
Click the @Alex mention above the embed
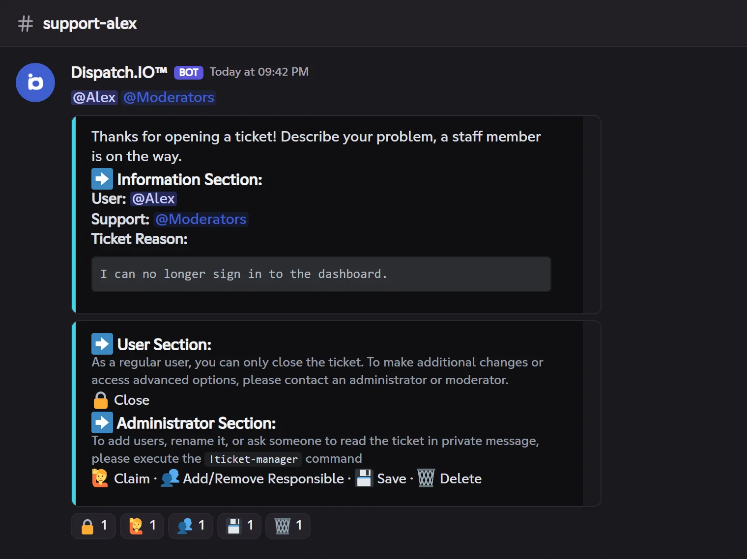[94, 97]
